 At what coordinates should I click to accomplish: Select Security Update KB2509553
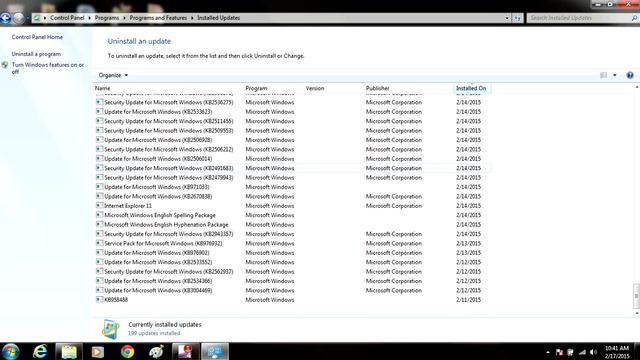pyautogui.click(x=292, y=130)
